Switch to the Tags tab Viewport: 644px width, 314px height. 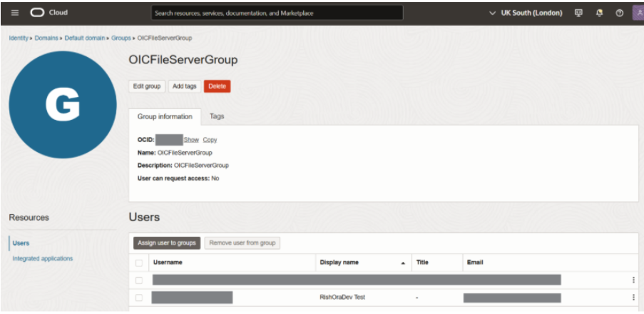pyautogui.click(x=217, y=116)
